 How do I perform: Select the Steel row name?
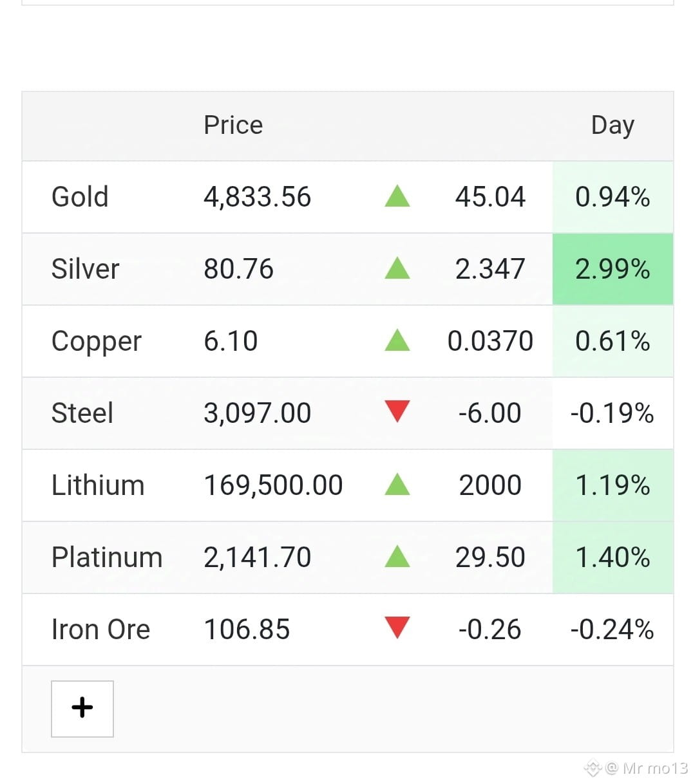(x=82, y=413)
